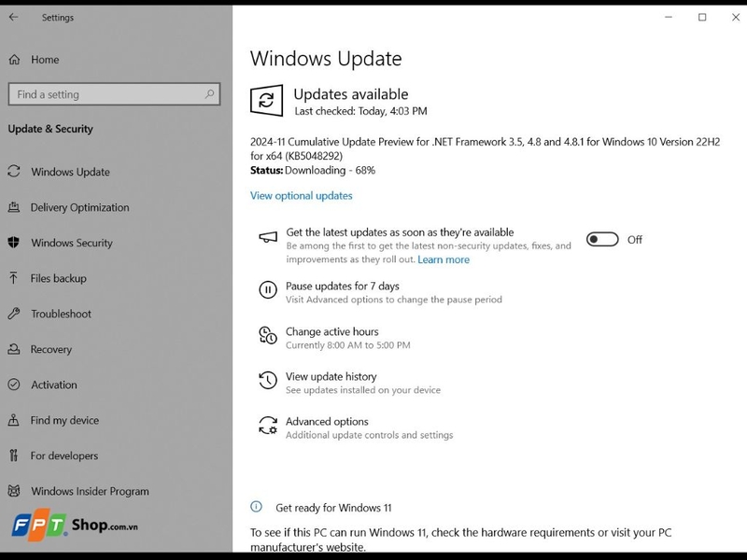Viewport: 747px width, 560px height.
Task: Click the active hours clock icon
Action: (x=268, y=335)
